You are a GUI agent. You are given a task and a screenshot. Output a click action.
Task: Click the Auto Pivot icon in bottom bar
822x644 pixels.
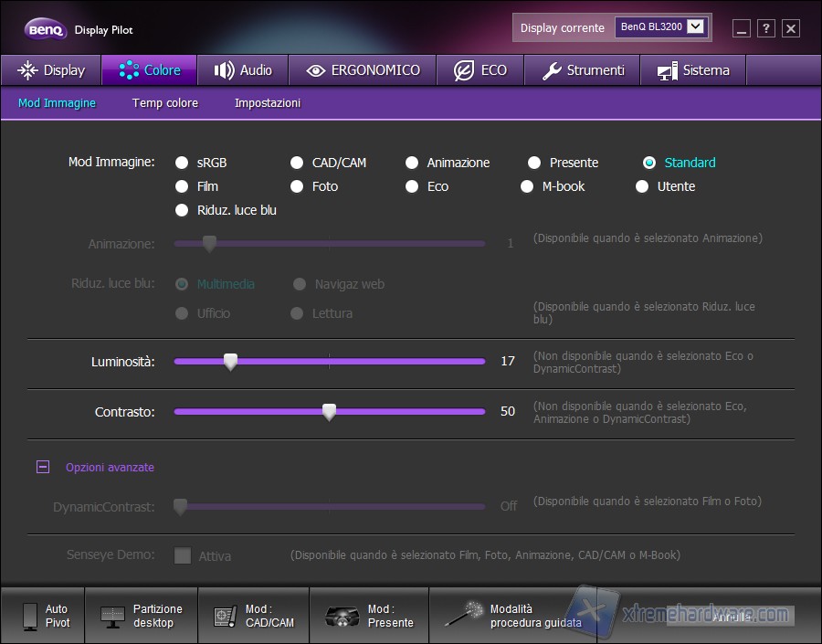coord(31,616)
